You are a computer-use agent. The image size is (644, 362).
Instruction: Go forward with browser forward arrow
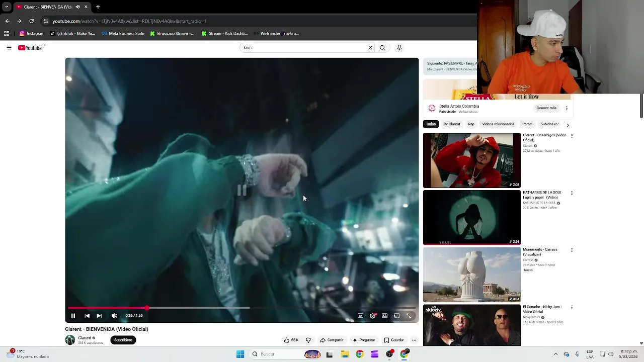(19, 21)
